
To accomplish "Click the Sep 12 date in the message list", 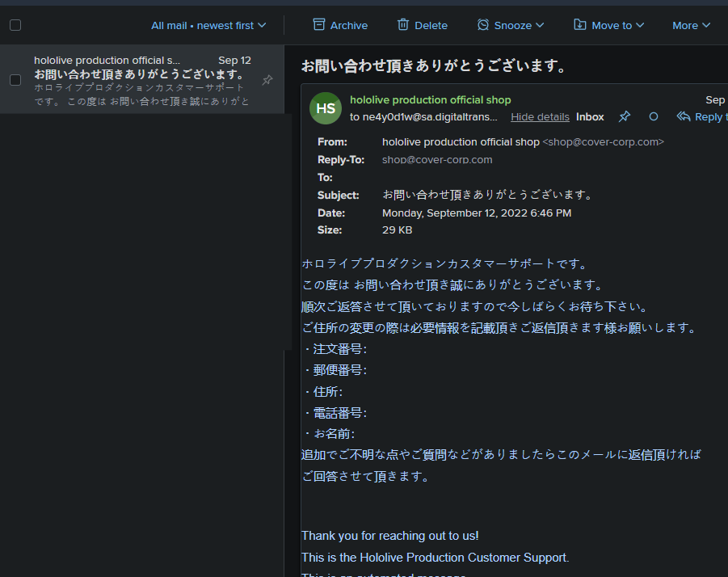I will [234, 61].
